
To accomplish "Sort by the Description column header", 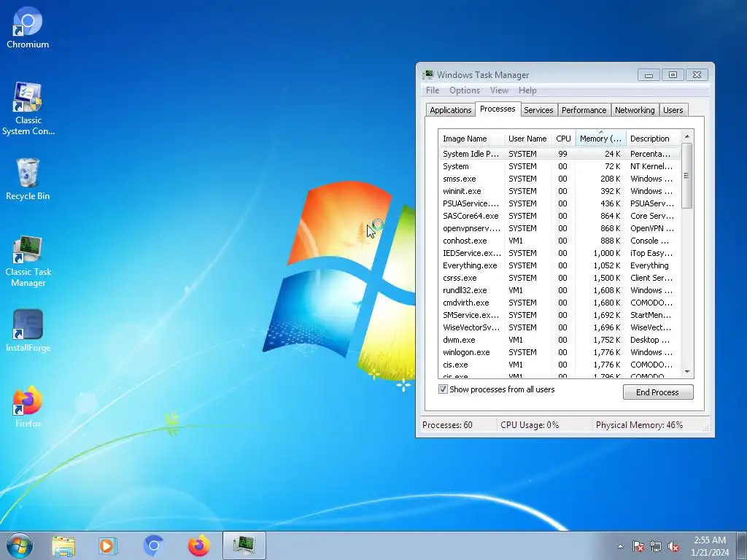I will pyautogui.click(x=653, y=139).
